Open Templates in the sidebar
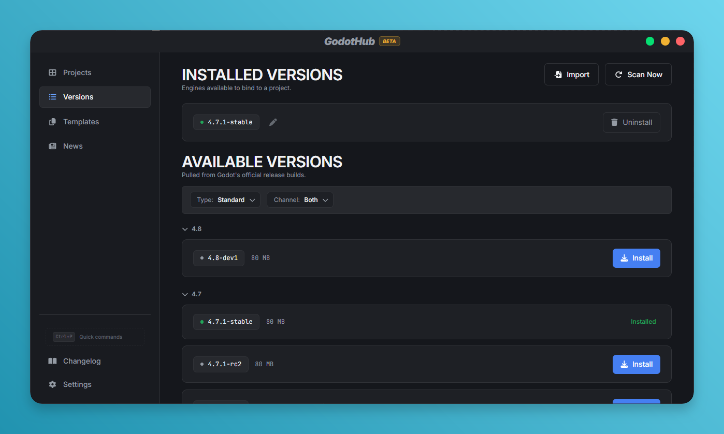The height and width of the screenshot is (434, 724). 95,122
